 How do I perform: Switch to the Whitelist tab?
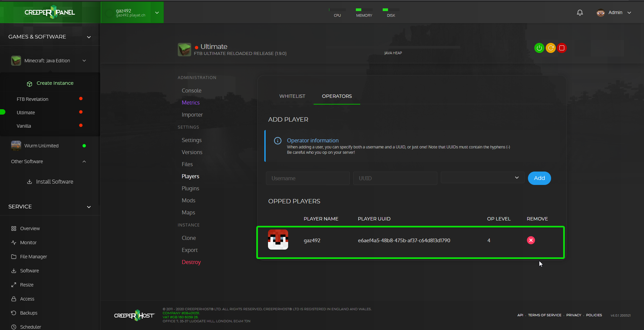click(x=292, y=96)
